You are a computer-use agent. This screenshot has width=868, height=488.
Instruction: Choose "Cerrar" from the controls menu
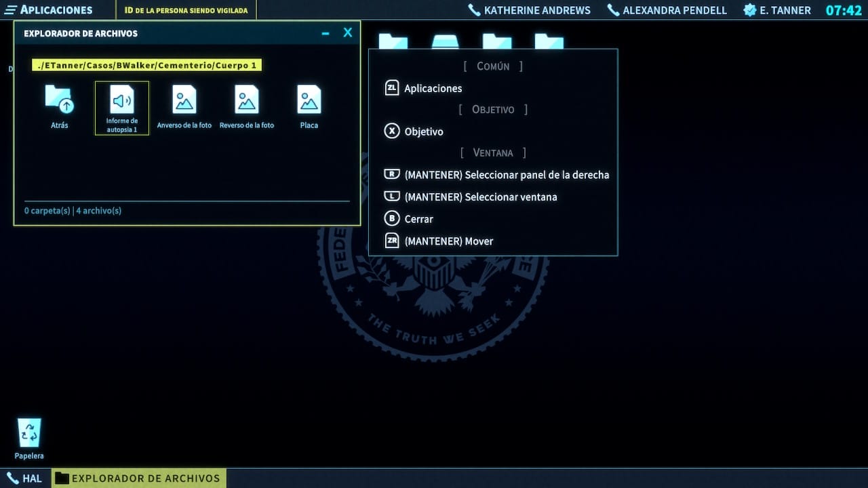pos(418,219)
